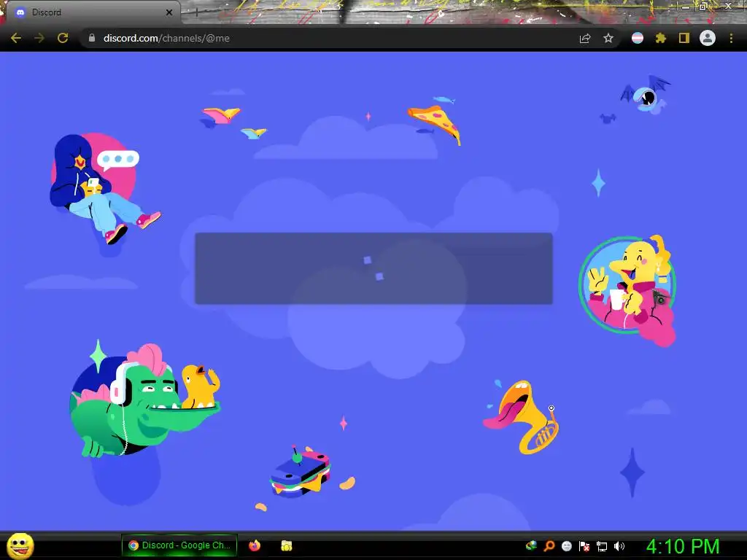The image size is (747, 560).
Task: Open the yellow folder taskbar icon
Action: (286, 545)
